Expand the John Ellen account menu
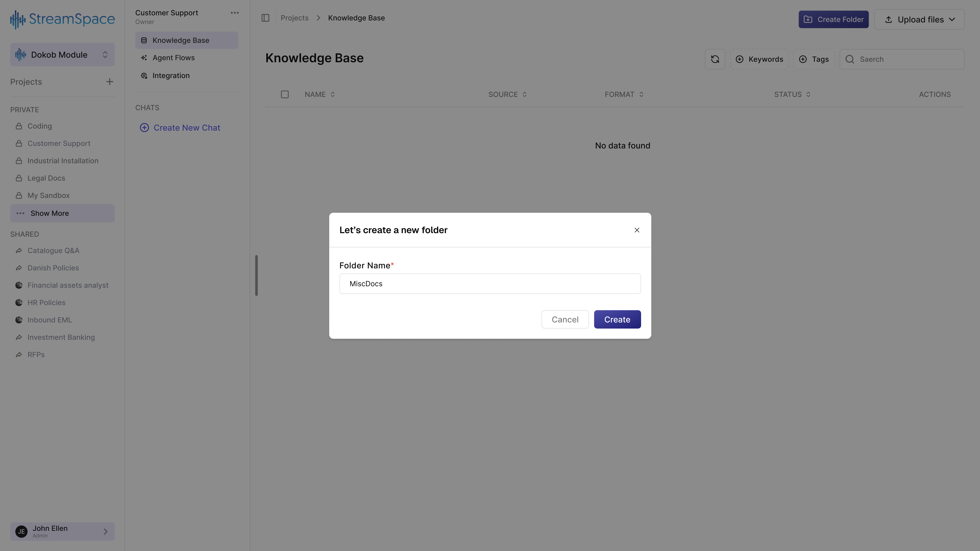 point(62,532)
